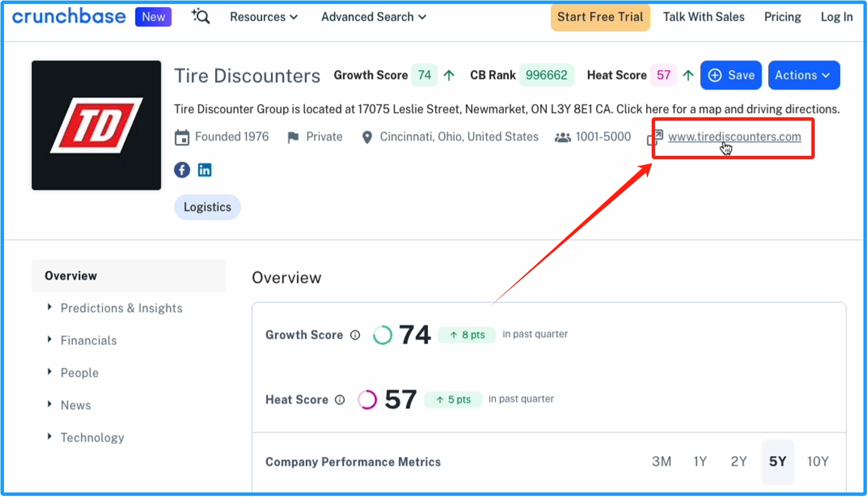Viewport: 868px width, 497px height.
Task: Visit www.tirediscounters.com website link
Action: click(x=734, y=137)
